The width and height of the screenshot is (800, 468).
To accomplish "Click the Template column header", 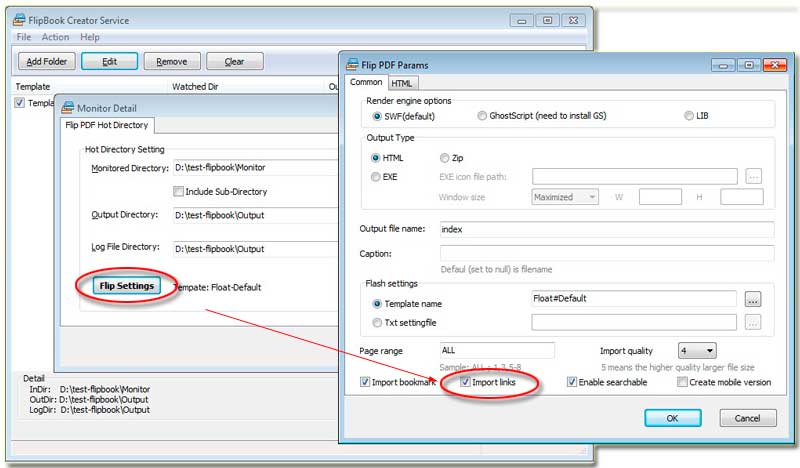I will click(33, 87).
